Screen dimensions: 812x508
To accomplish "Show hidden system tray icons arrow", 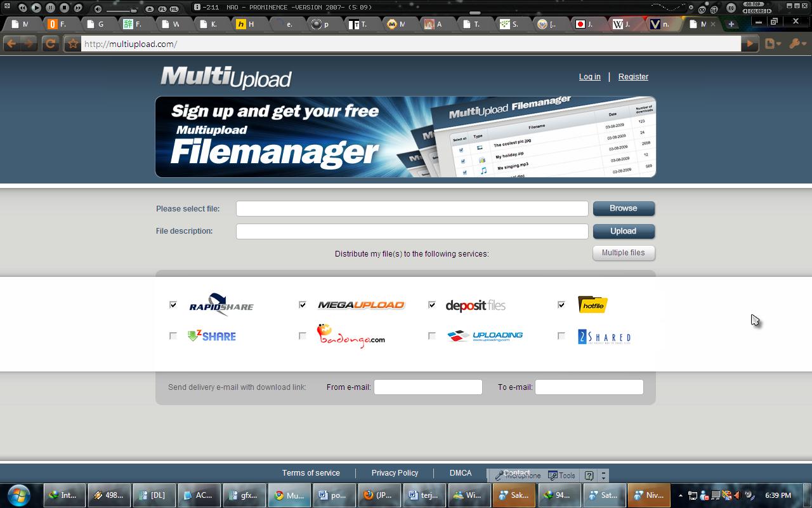I will click(681, 495).
